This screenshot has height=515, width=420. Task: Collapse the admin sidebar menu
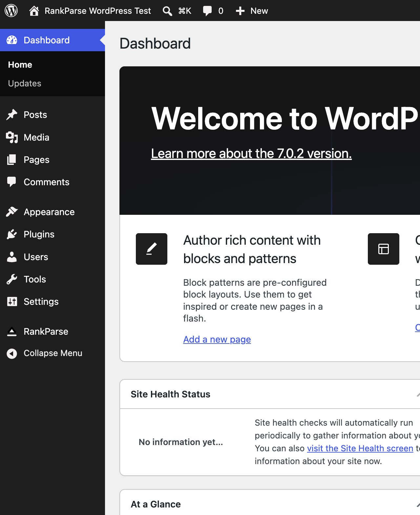click(52, 353)
